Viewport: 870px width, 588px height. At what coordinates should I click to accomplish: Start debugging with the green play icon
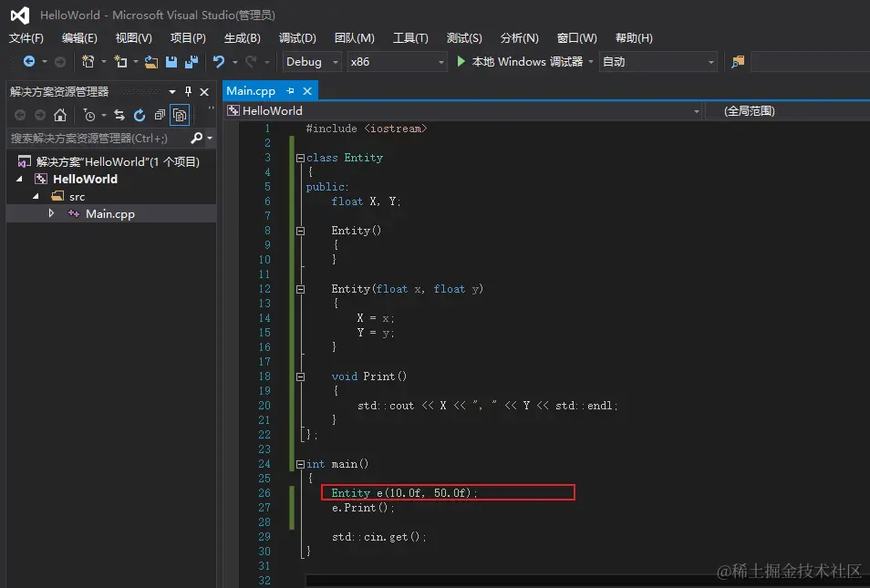(x=461, y=62)
